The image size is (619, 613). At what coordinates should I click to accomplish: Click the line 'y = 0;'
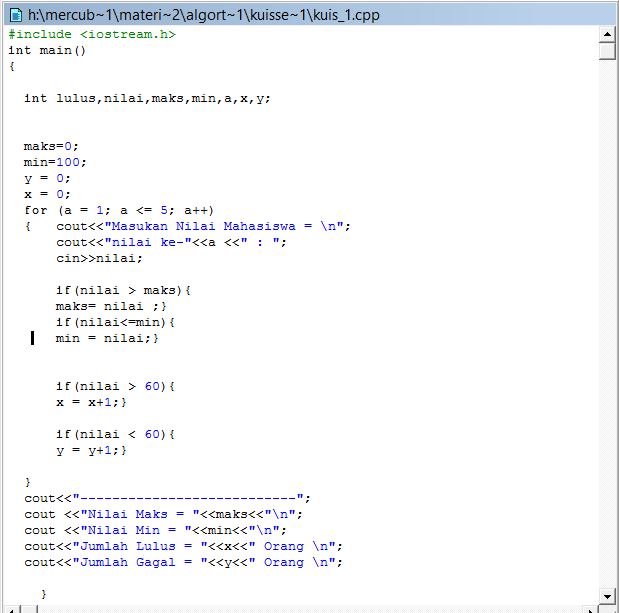[x=47, y=178]
